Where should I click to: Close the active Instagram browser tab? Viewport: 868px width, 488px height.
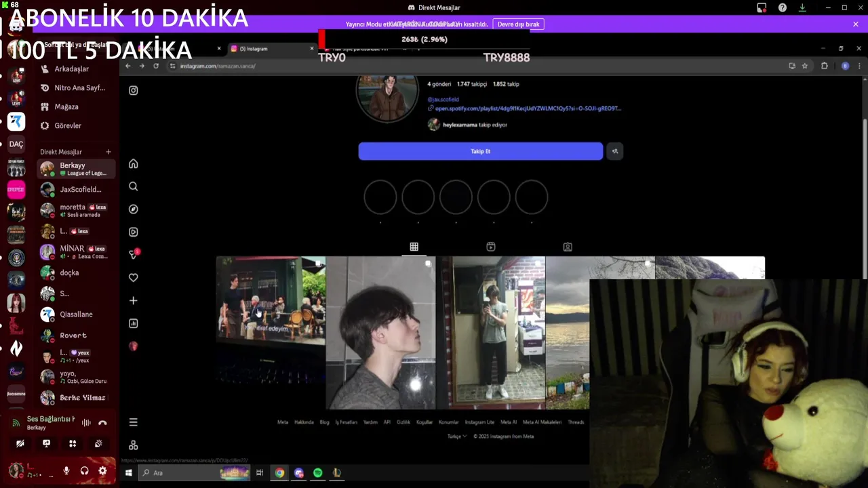312,49
